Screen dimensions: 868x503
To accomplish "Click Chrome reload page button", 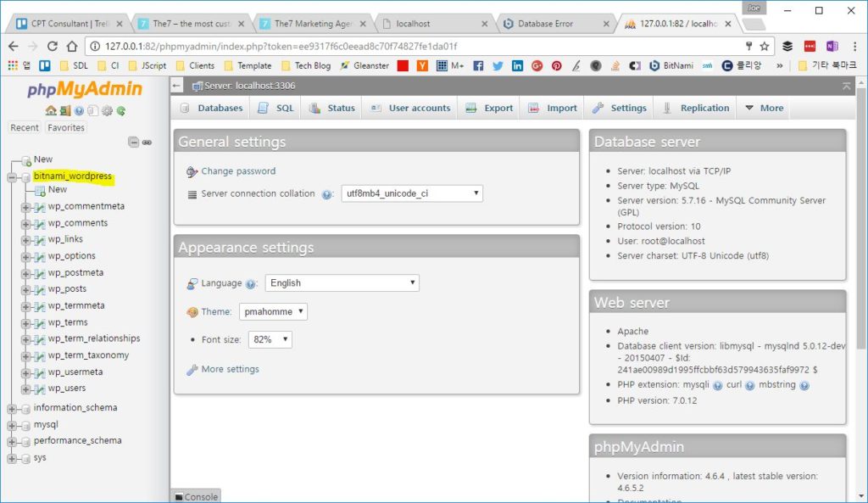I will click(x=52, y=46).
